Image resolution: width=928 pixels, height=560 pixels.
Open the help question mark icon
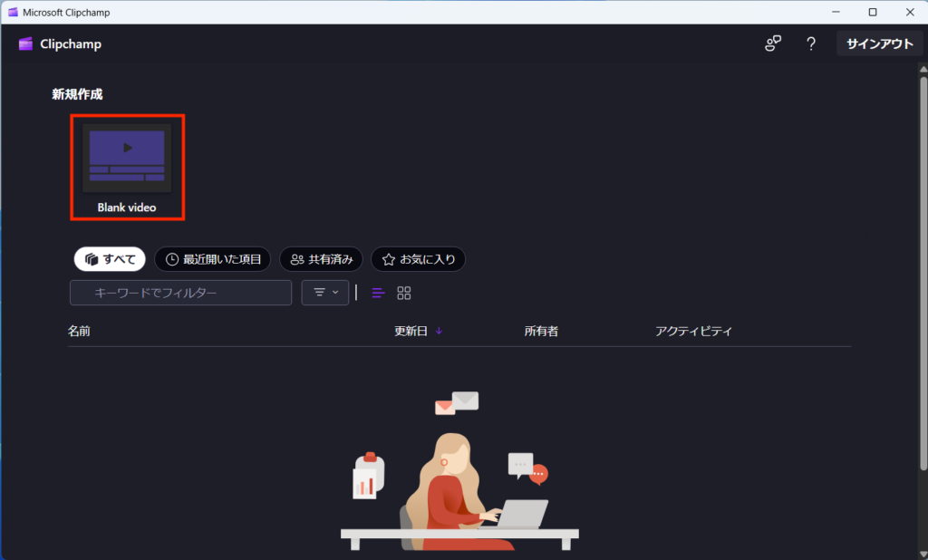tap(811, 43)
